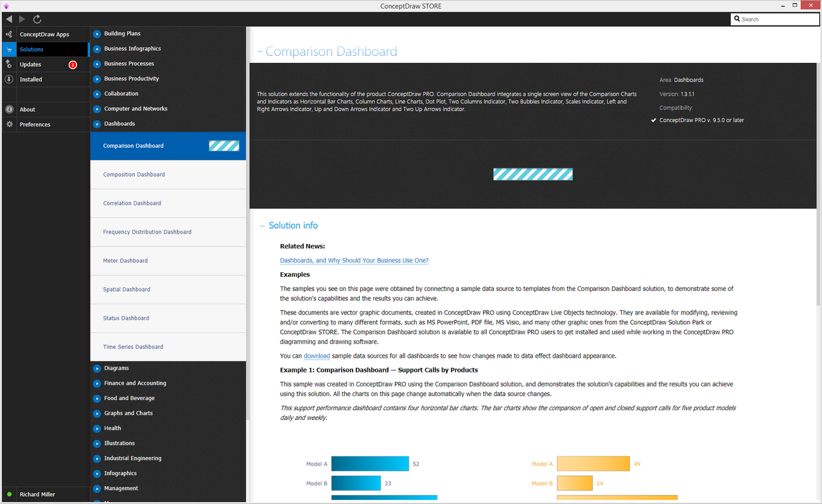Expand the Business Infographics category

coord(97,49)
